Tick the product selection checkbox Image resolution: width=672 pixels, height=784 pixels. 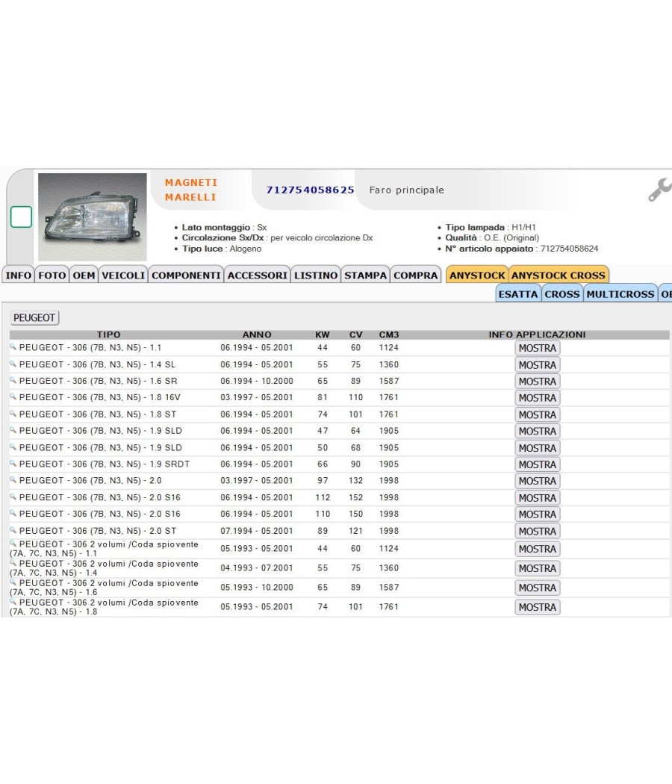coord(21,217)
